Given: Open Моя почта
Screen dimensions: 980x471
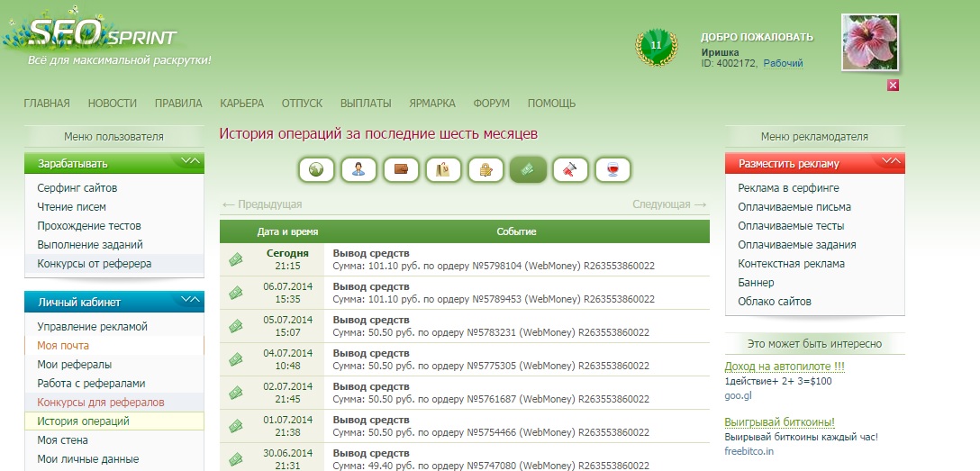Looking at the screenshot, I should pos(62,346).
